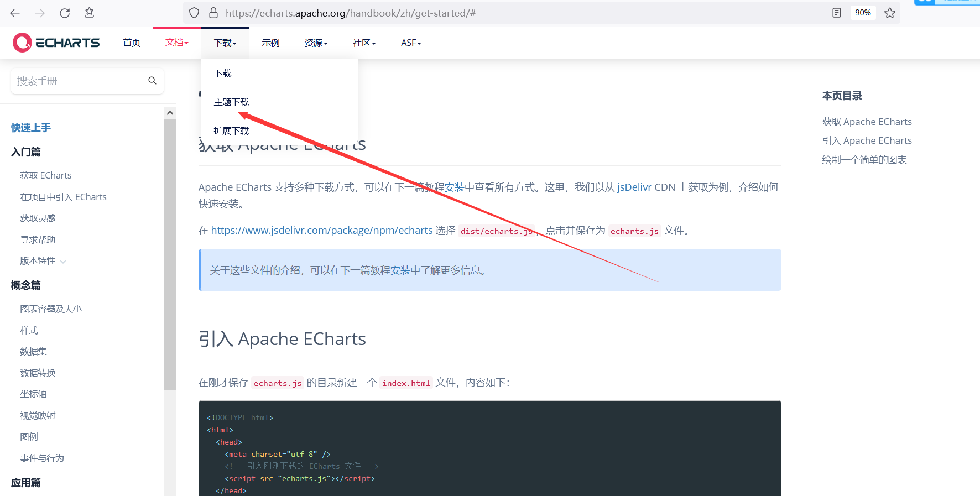
Task: Open 数据转换 in the sidebar
Action: point(38,373)
